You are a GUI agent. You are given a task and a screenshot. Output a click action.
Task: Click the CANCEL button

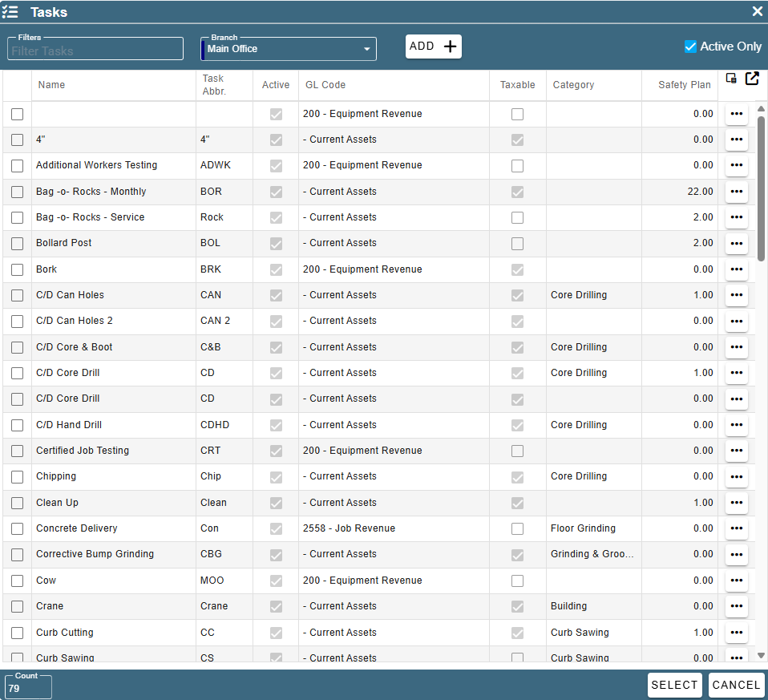point(736,685)
